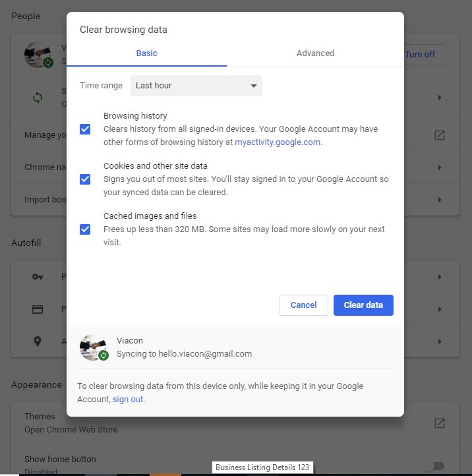Click the People profile avatar in Settings
The height and width of the screenshot is (476, 472).
pos(38,55)
